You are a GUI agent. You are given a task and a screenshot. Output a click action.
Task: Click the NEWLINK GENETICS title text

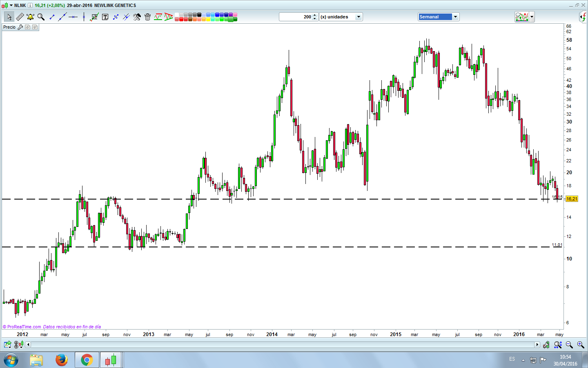(115, 5)
